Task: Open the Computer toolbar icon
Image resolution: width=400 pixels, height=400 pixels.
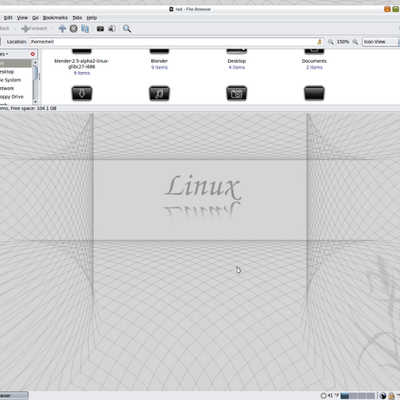Action: (x=112, y=29)
